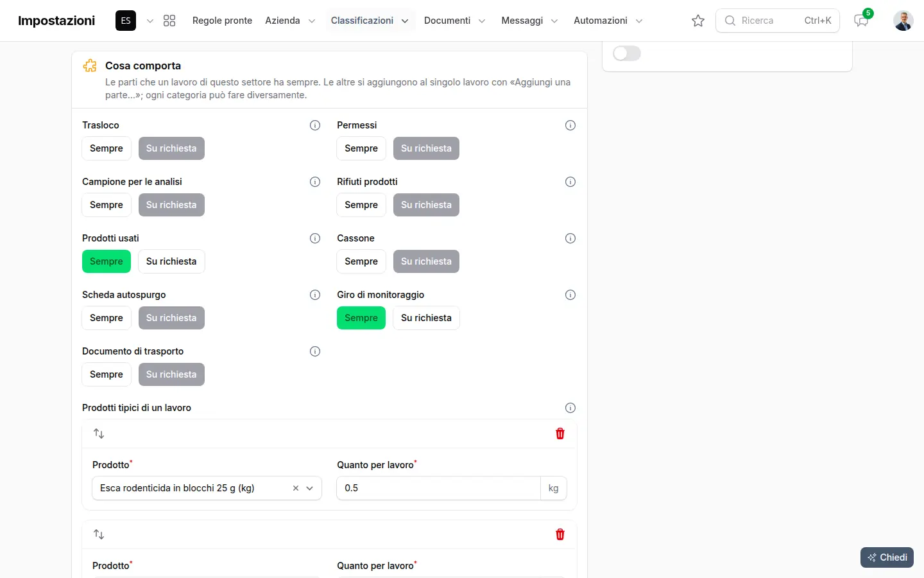Click the ES company badge

coord(126,21)
